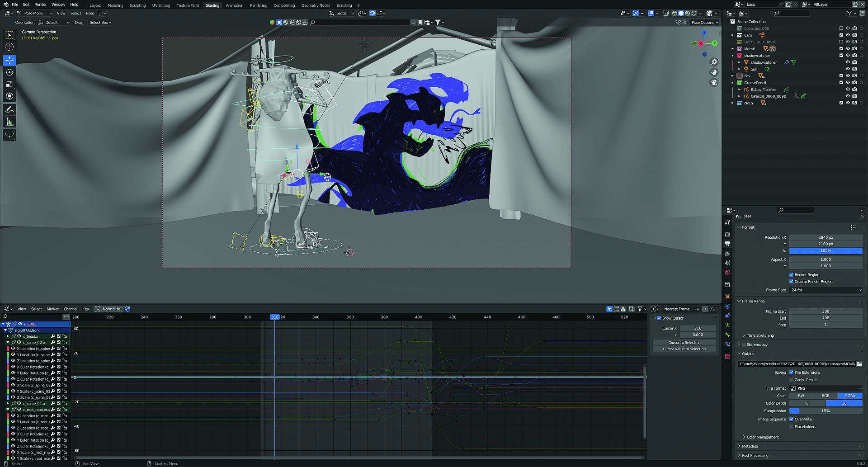868x467 pixels.
Task: Select the Rotate tool in the left toolbar
Action: coord(9,72)
